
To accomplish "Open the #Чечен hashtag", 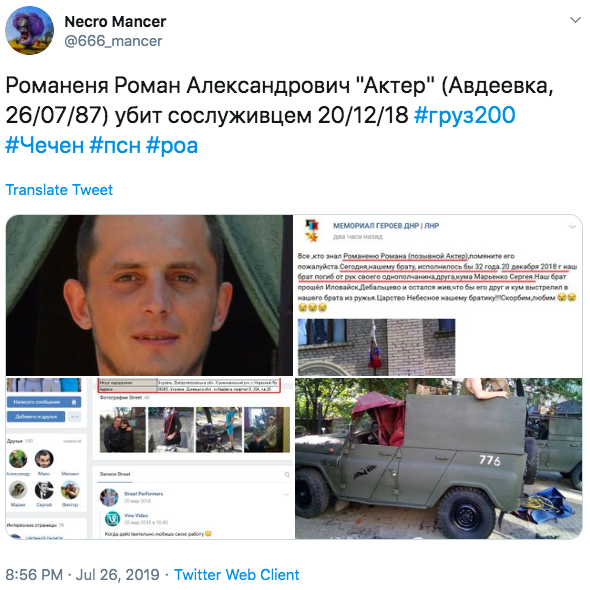I will pos(44,145).
